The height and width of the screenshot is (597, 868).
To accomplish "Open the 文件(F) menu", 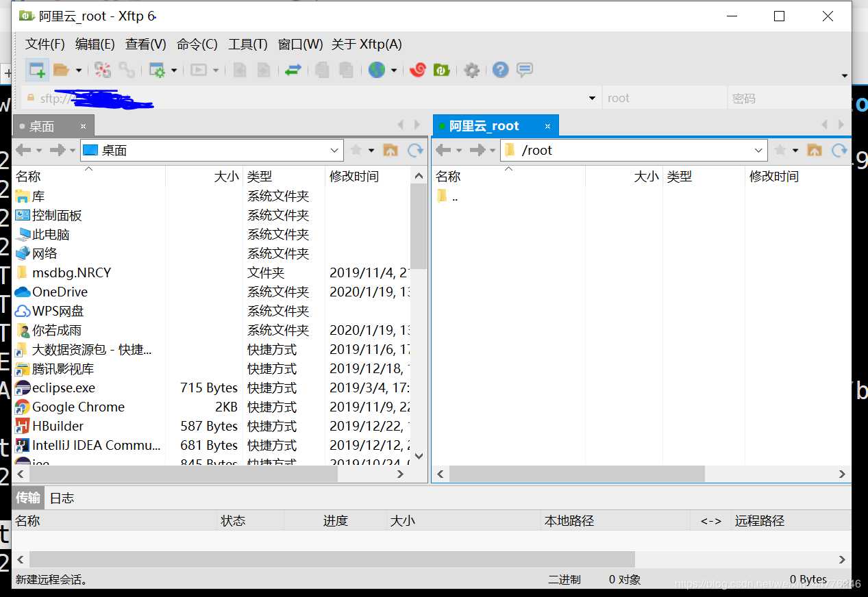I will (x=45, y=44).
